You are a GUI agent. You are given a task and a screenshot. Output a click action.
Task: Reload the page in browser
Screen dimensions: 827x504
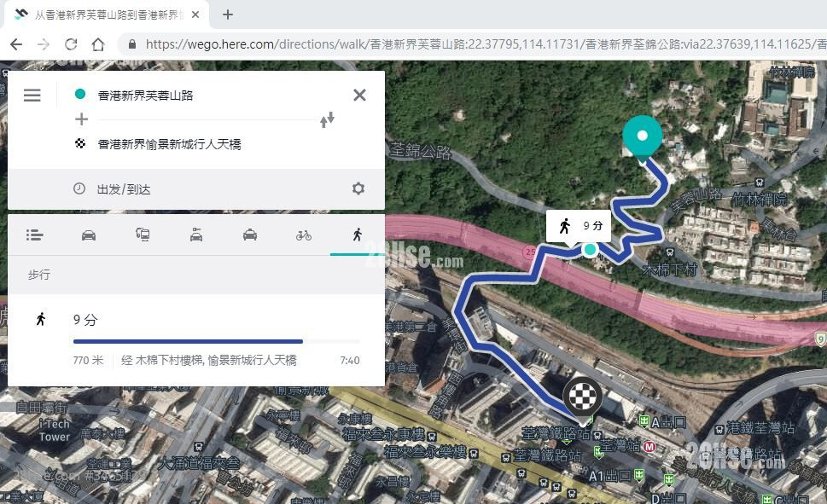coord(71,44)
